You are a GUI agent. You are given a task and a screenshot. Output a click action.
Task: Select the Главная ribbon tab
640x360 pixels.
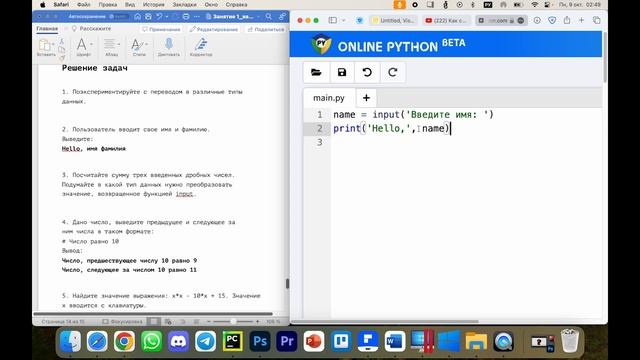[47, 29]
